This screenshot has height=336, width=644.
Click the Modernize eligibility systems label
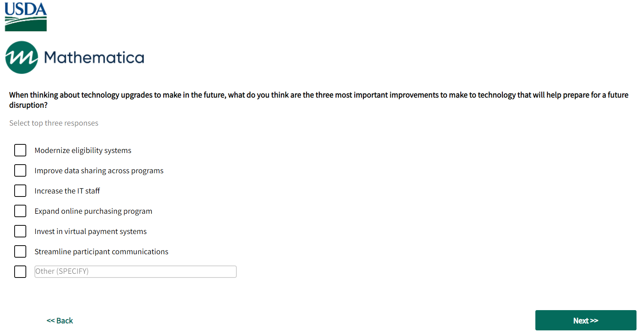tap(83, 150)
